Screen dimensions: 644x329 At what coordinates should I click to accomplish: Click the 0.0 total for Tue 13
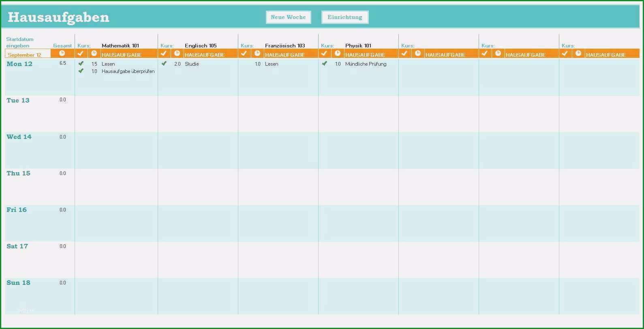(63, 100)
